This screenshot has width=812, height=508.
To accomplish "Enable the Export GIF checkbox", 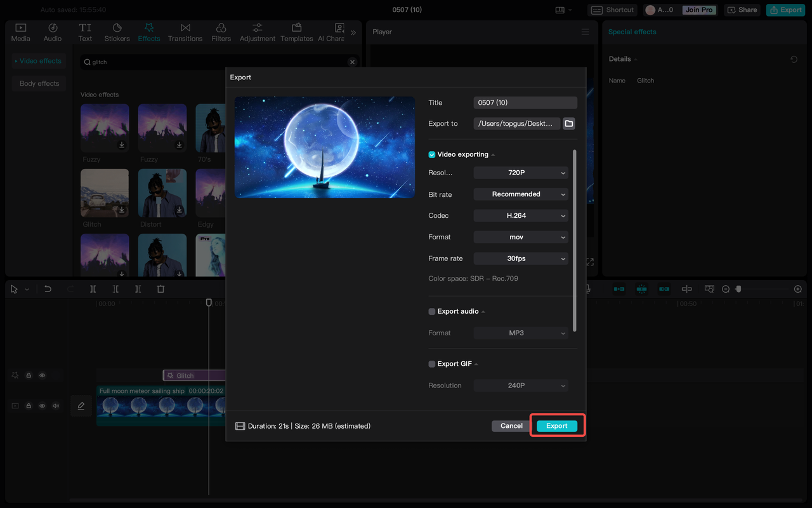I will pos(431,363).
